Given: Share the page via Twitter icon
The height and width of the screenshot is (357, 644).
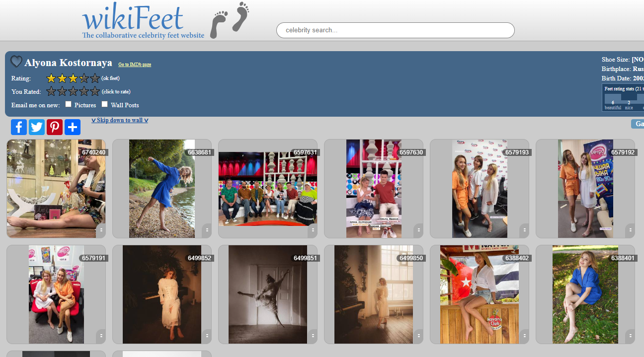Looking at the screenshot, I should point(37,127).
